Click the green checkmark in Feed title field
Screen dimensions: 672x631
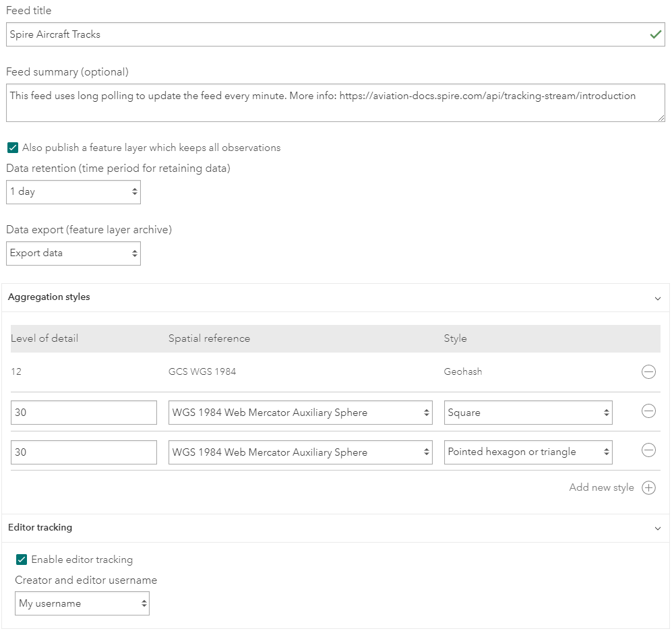(656, 34)
